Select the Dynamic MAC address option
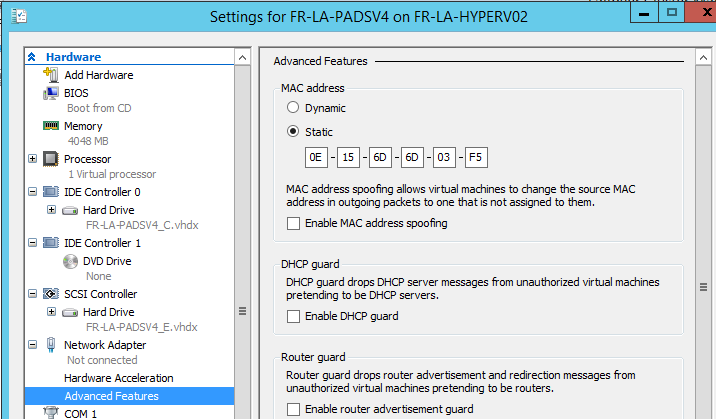 [x=293, y=107]
